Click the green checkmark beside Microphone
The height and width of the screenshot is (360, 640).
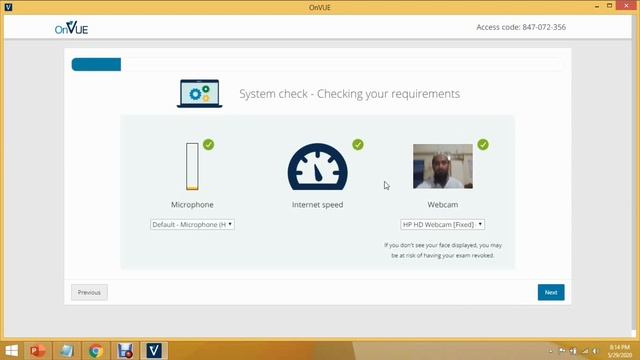[x=209, y=144]
